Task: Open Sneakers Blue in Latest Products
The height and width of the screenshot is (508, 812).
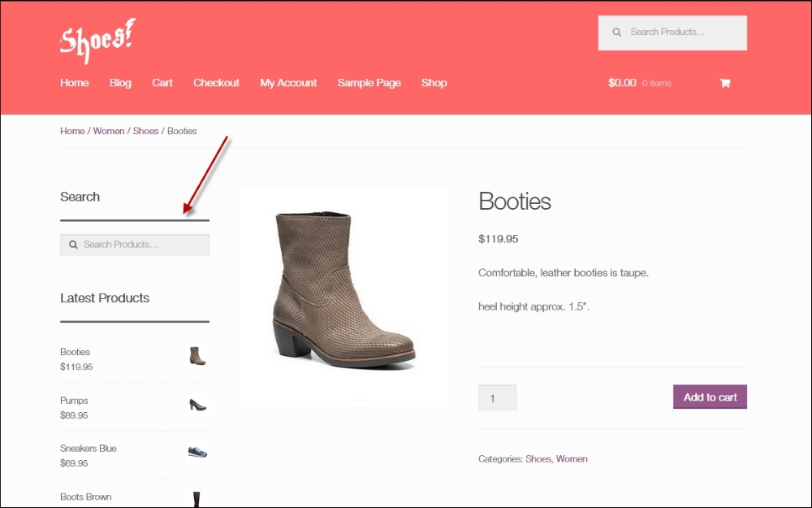Action: click(88, 449)
